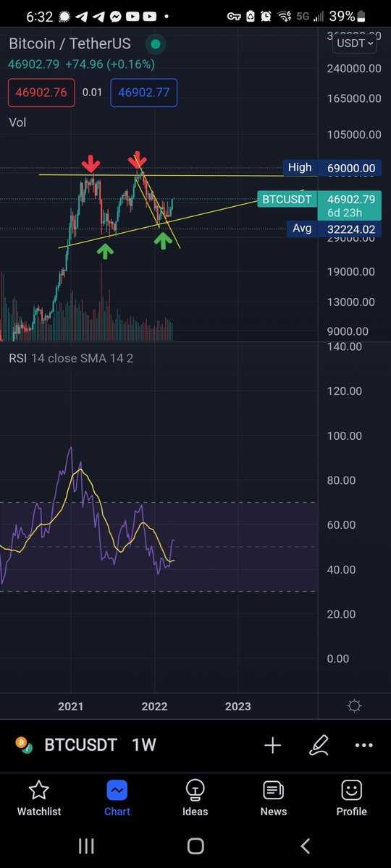Open the BTCUSDT symbol search

tap(80, 745)
